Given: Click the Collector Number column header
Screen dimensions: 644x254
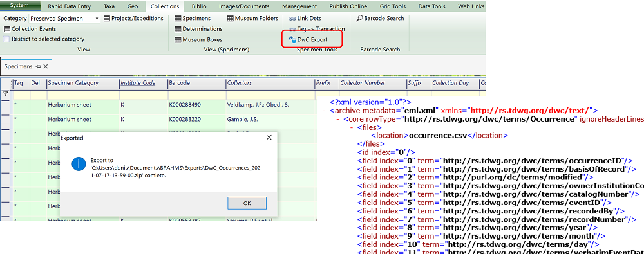Looking at the screenshot, I should 372,84.
